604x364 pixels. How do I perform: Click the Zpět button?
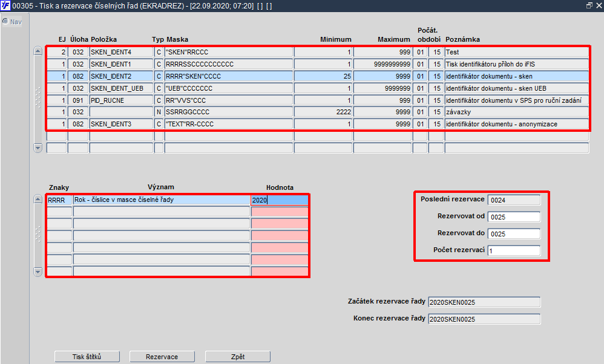(238, 357)
